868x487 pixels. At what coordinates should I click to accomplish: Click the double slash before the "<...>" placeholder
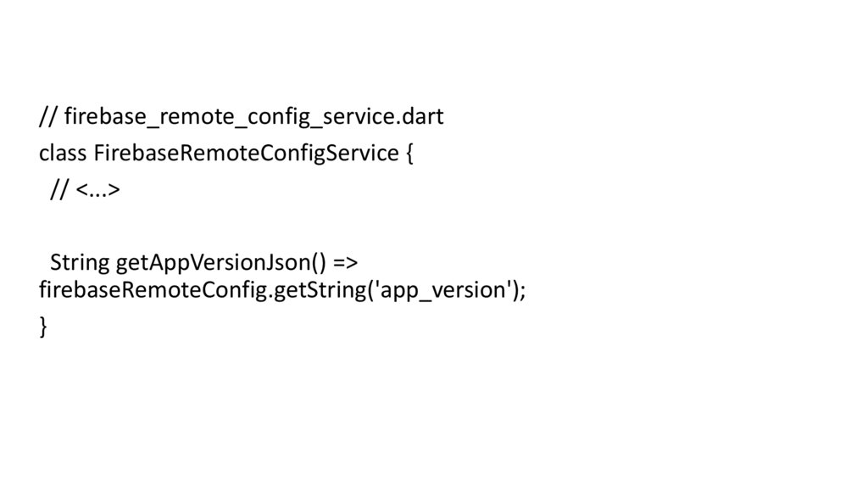click(x=59, y=191)
